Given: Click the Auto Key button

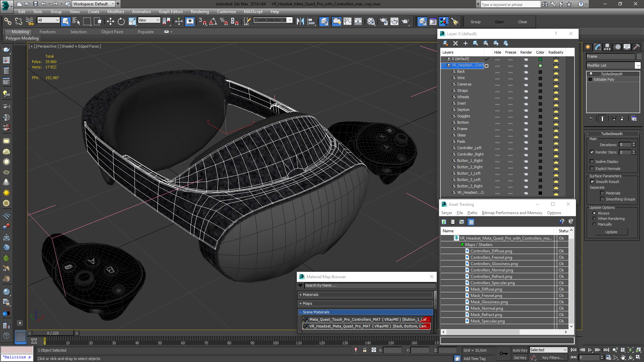Looking at the screenshot, I should [x=520, y=350].
